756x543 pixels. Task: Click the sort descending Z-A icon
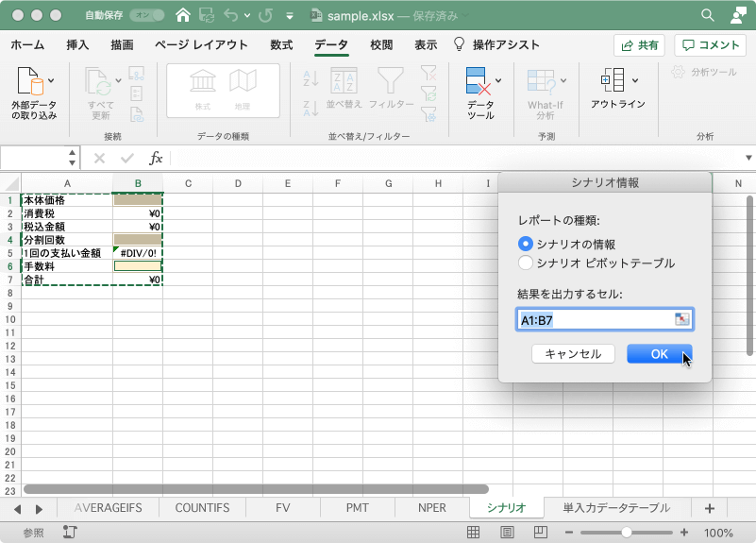pos(311,108)
